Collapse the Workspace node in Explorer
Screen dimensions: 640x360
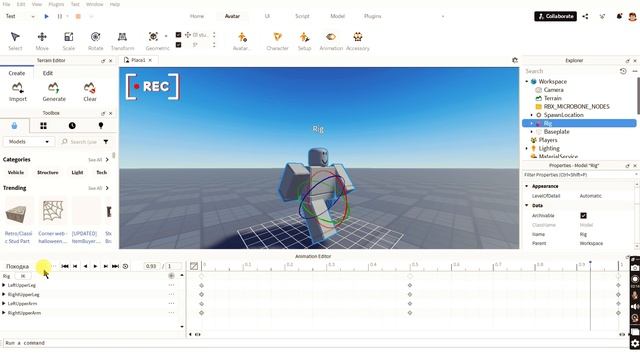coord(527,81)
